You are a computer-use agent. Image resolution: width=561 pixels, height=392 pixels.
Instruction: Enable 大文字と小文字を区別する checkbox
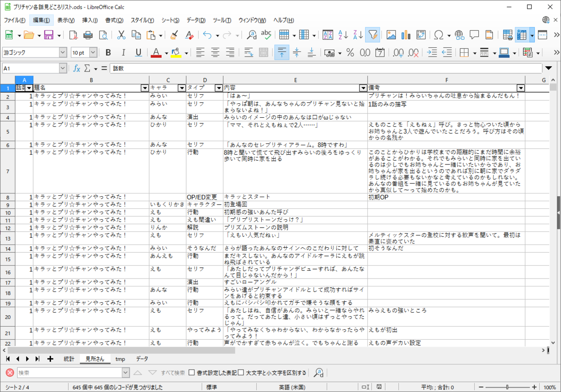(241, 372)
